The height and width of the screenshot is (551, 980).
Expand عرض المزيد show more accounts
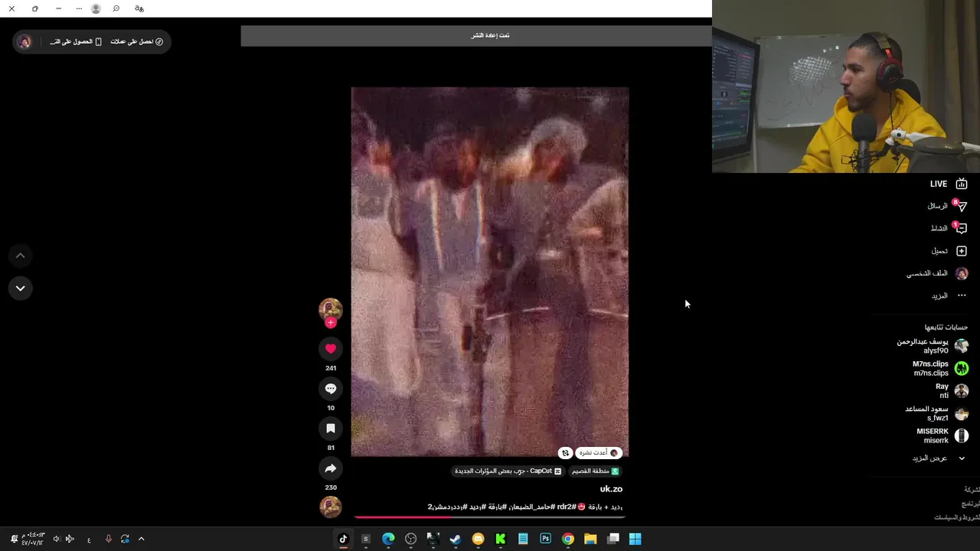tap(938, 458)
